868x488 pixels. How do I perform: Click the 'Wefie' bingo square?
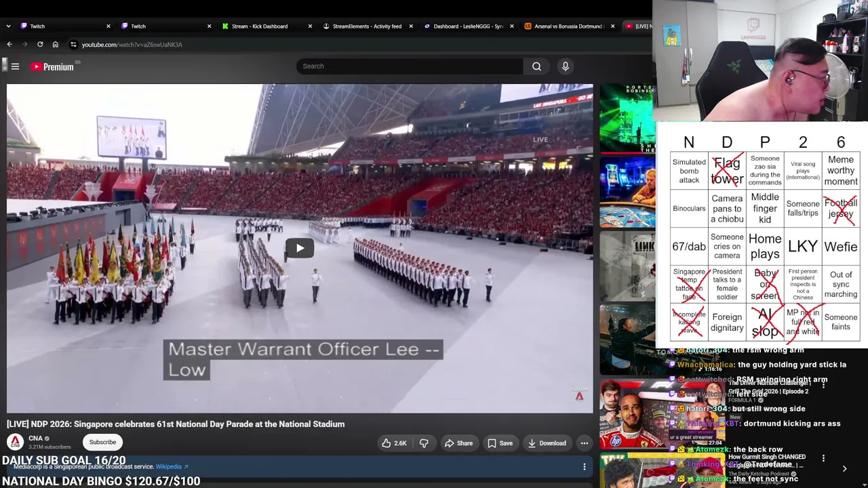841,247
